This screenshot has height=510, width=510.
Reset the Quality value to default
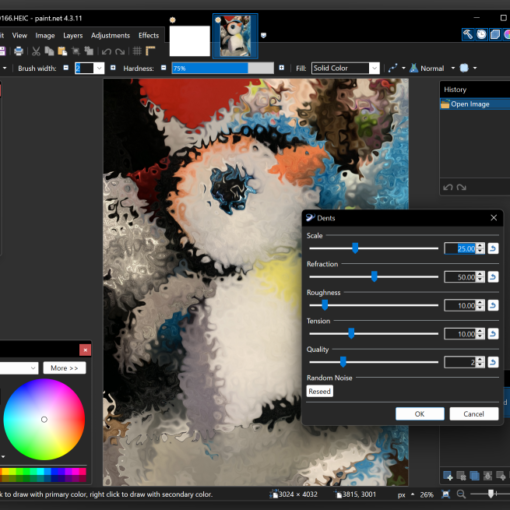[x=493, y=362]
